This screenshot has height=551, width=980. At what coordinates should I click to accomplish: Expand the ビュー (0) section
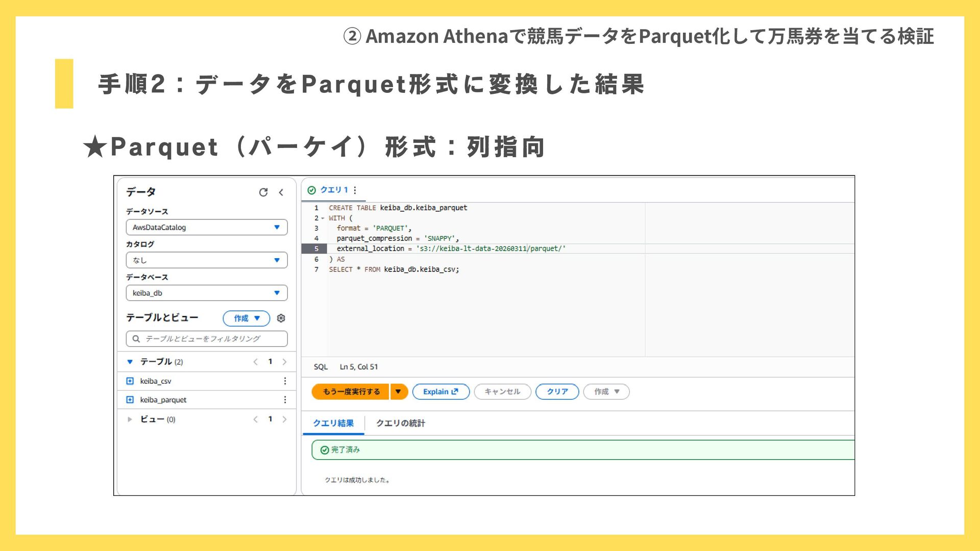[130, 419]
